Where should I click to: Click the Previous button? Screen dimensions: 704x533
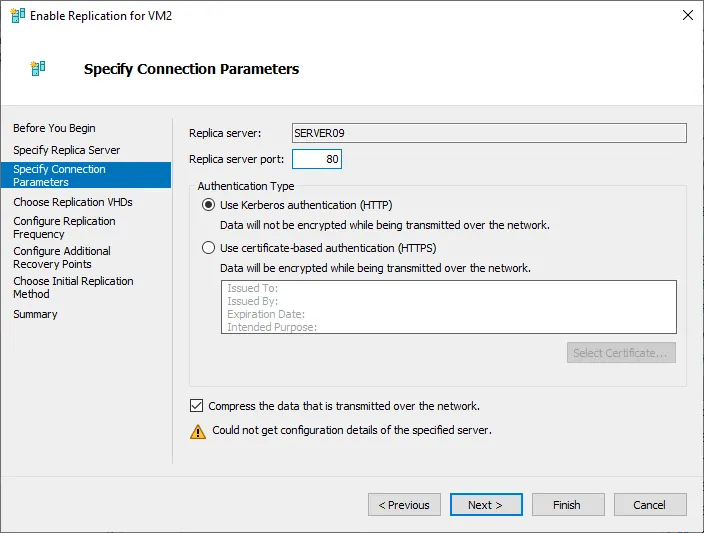404,505
